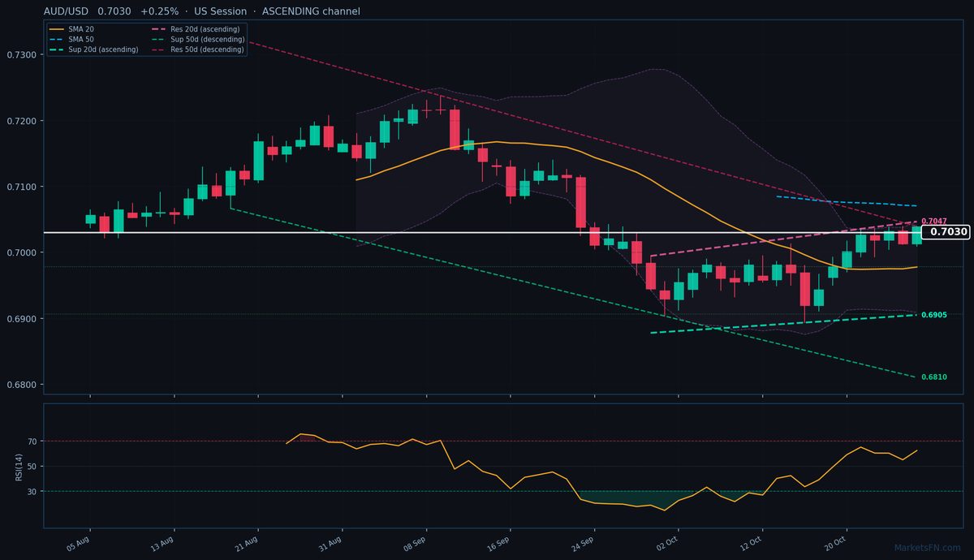Click the 0.7200 price axis label

(21, 121)
